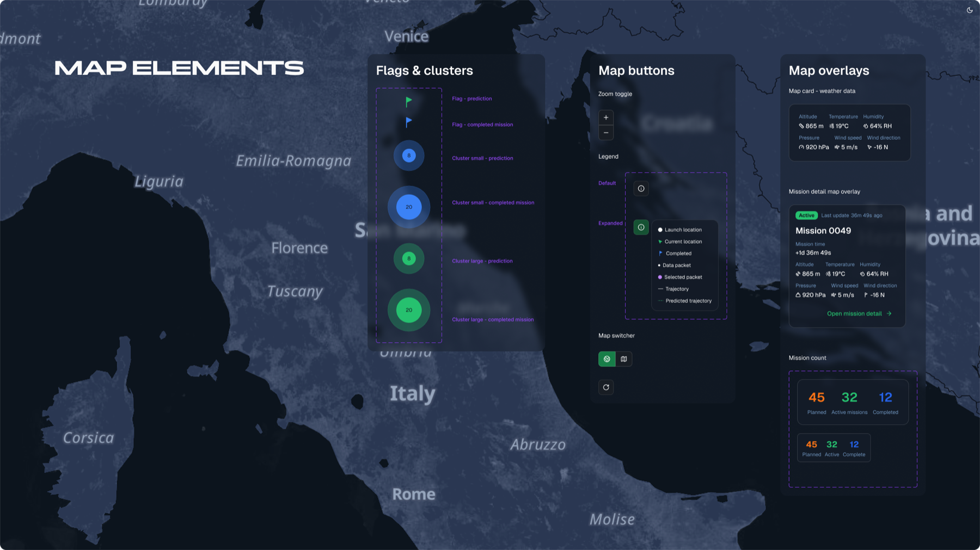The width and height of the screenshot is (980, 550).
Task: Open the default legend info button
Action: [641, 189]
